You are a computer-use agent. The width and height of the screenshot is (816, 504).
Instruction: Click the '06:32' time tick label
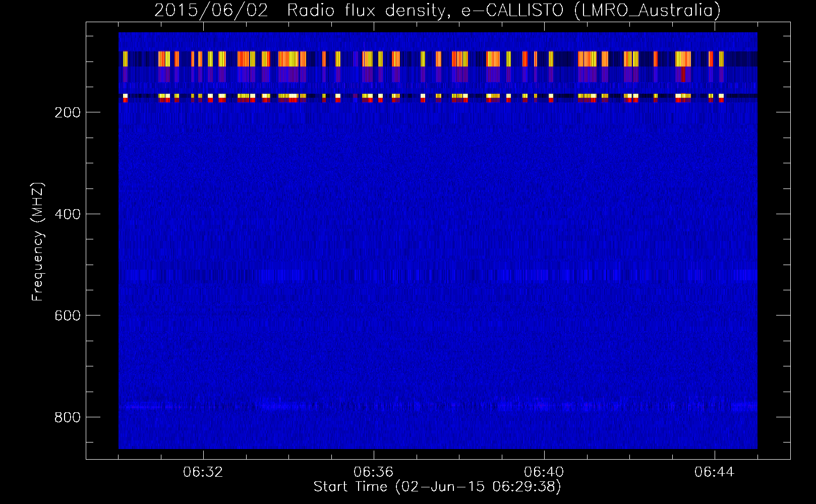[x=203, y=472]
